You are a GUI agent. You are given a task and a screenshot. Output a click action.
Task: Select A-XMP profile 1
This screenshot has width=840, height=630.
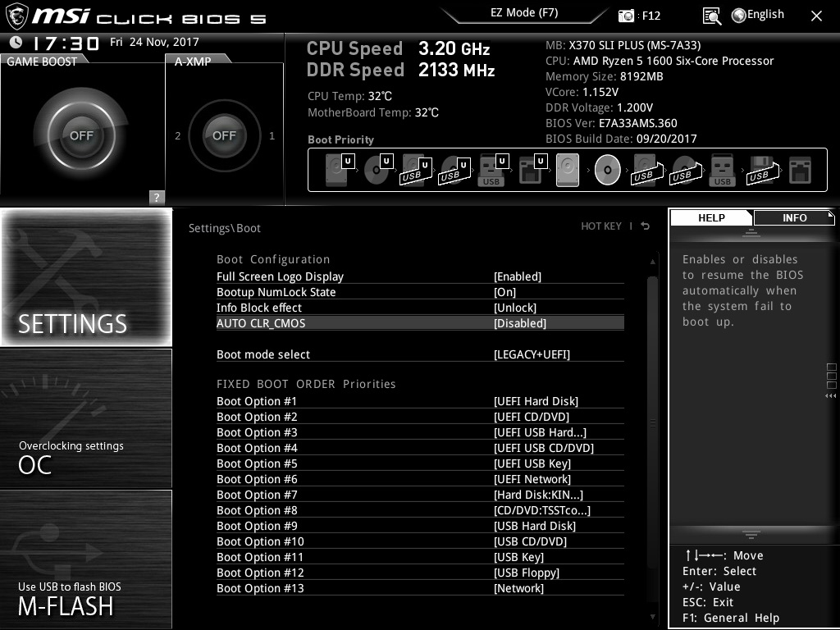click(272, 135)
